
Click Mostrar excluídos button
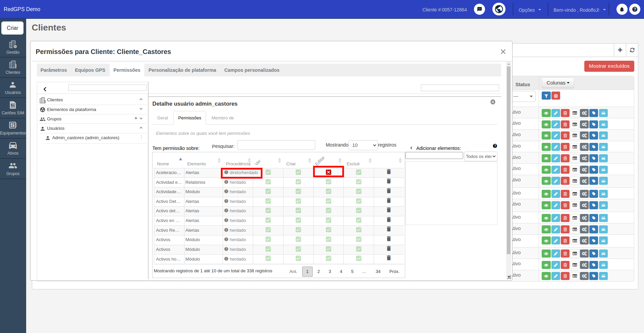(x=609, y=66)
